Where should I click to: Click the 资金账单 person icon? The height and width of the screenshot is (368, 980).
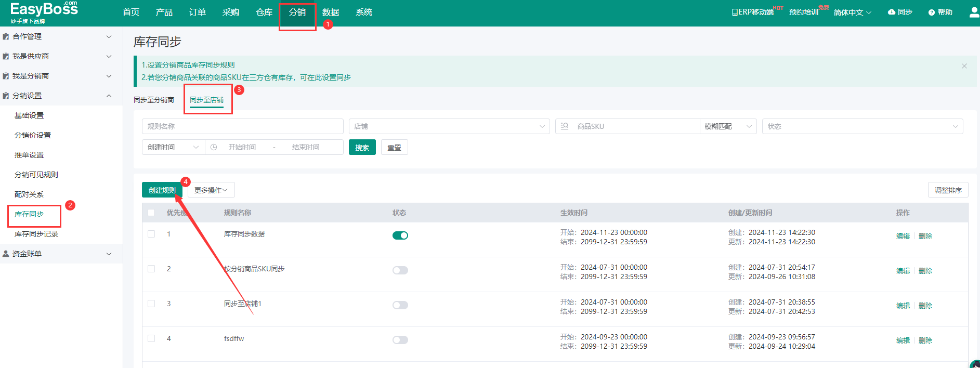point(6,254)
